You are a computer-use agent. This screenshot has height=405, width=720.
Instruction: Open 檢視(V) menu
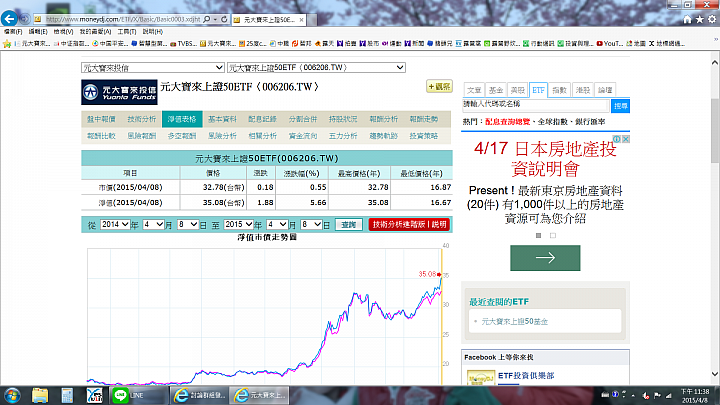point(63,32)
